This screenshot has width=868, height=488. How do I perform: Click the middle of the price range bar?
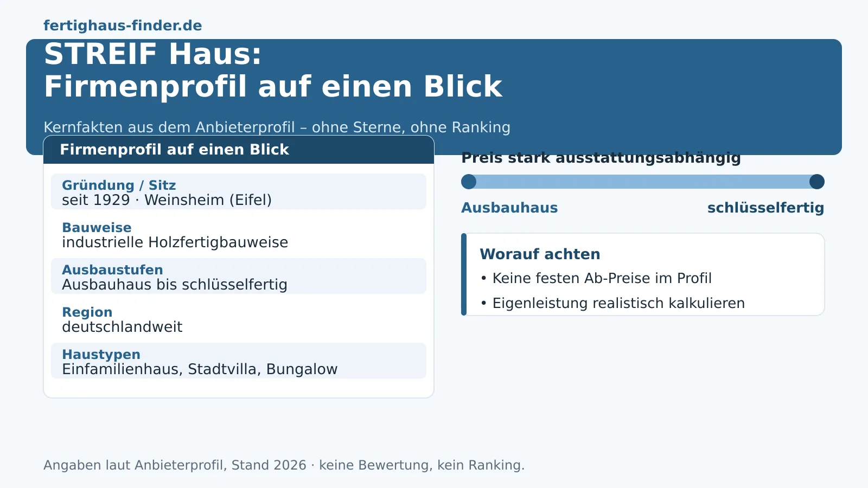[x=643, y=182]
